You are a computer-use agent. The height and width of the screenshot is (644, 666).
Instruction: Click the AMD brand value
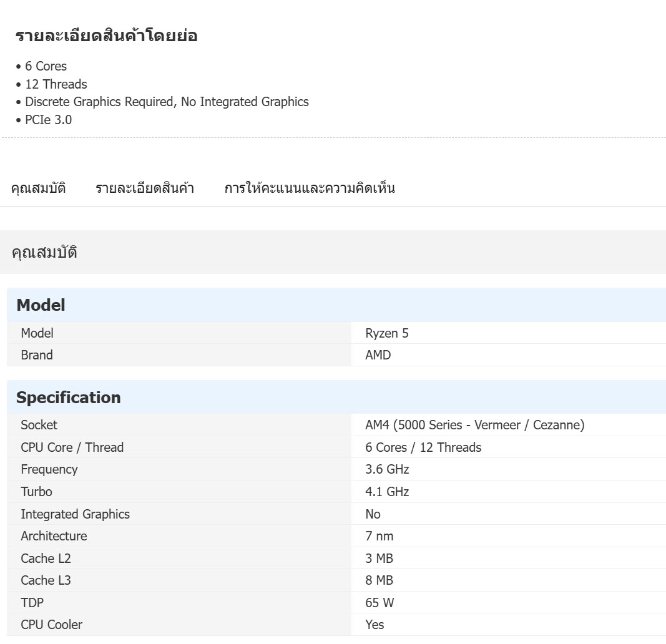coord(378,355)
